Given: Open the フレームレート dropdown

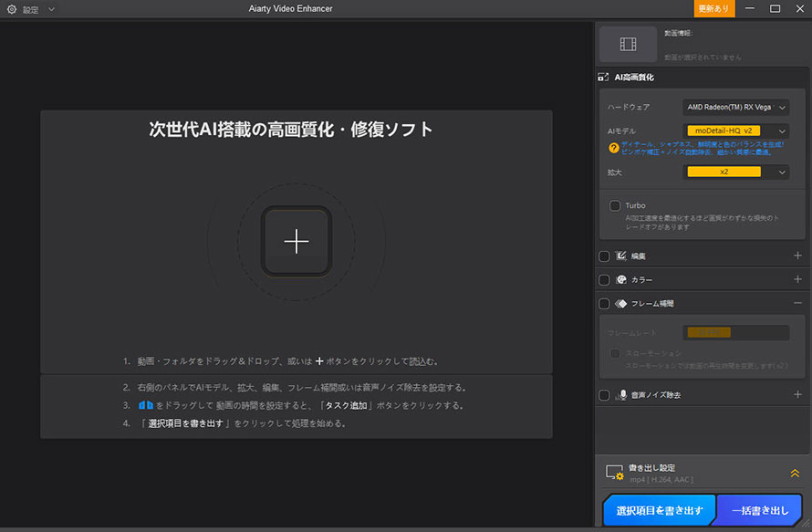Looking at the screenshot, I should point(736,332).
